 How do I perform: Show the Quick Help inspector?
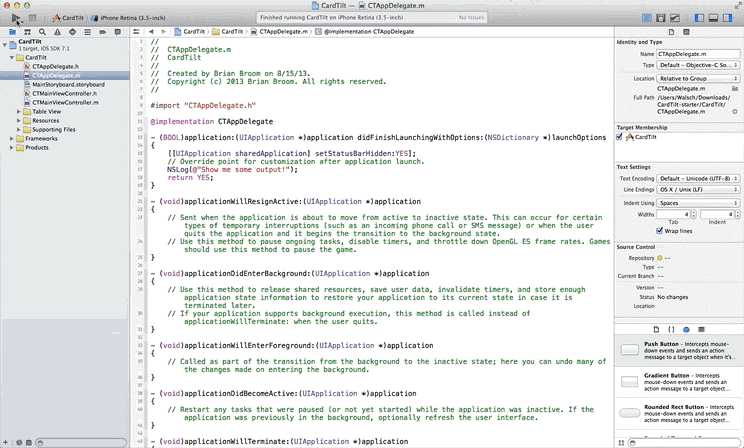coord(686,32)
